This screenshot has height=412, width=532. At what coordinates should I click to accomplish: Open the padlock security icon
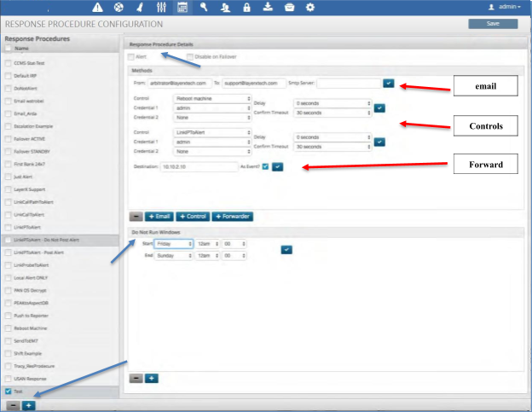(x=247, y=7)
